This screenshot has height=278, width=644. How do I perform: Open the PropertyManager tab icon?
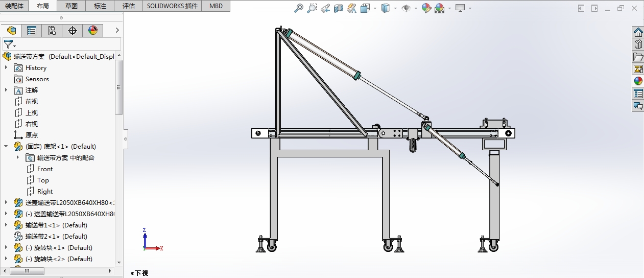[32, 31]
